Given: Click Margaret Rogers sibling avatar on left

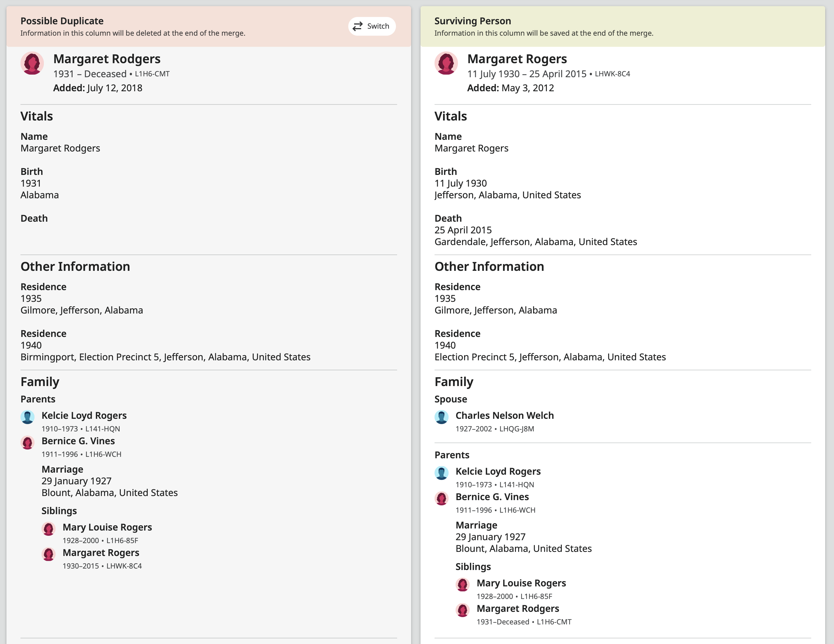Looking at the screenshot, I should [49, 554].
